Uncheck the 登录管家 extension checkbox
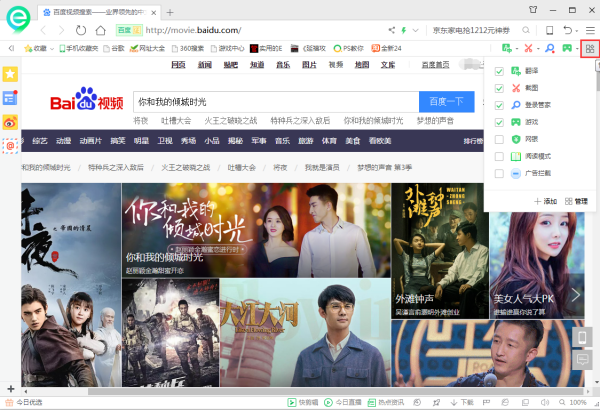Viewport: 600px width, 410px height. tap(499, 105)
